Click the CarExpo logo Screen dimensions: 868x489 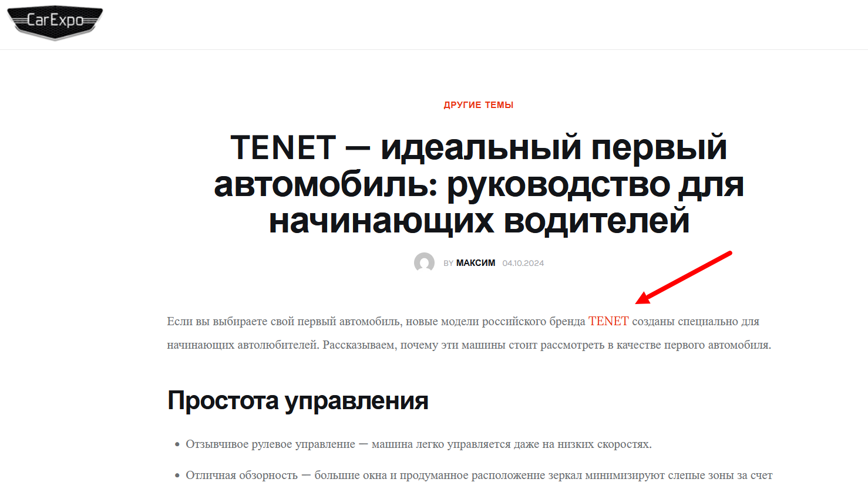(x=55, y=22)
